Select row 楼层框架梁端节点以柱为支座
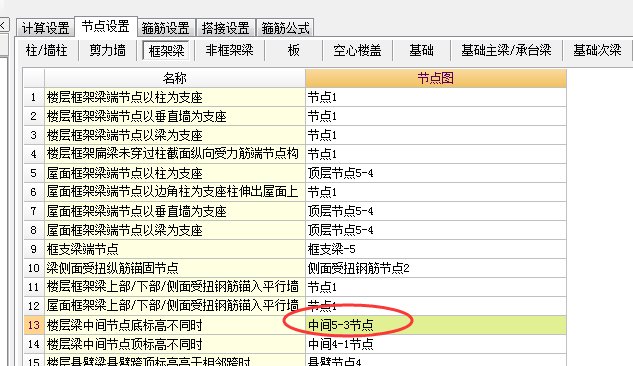 click(175, 97)
